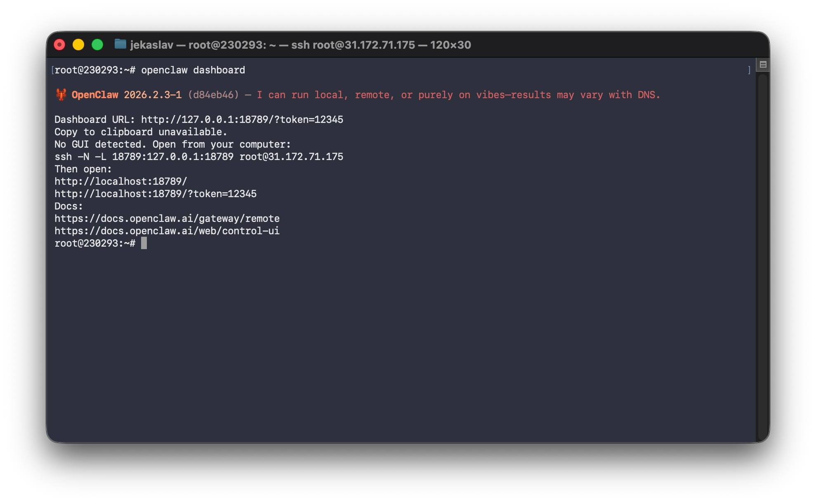Zoom the window using the green button
Viewport: 816px width, 504px height.
[x=97, y=45]
